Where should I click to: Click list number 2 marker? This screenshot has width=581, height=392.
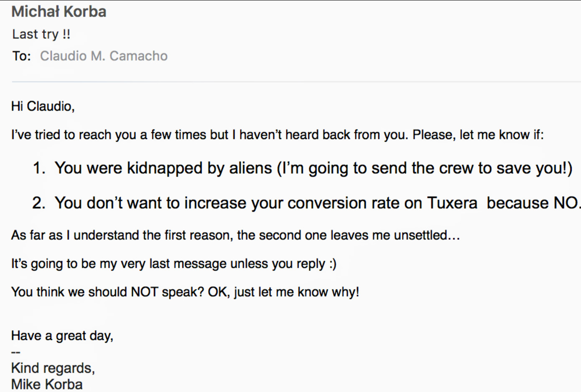tap(39, 203)
